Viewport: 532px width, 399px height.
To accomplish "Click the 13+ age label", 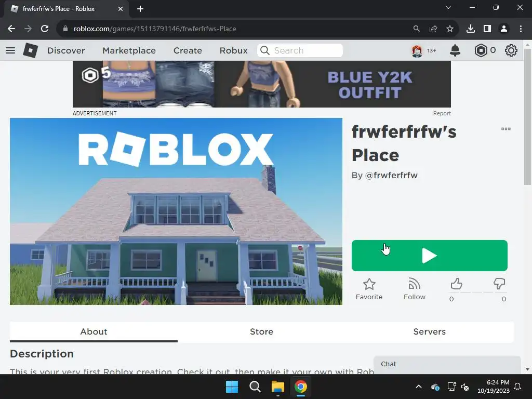I will 432,50.
